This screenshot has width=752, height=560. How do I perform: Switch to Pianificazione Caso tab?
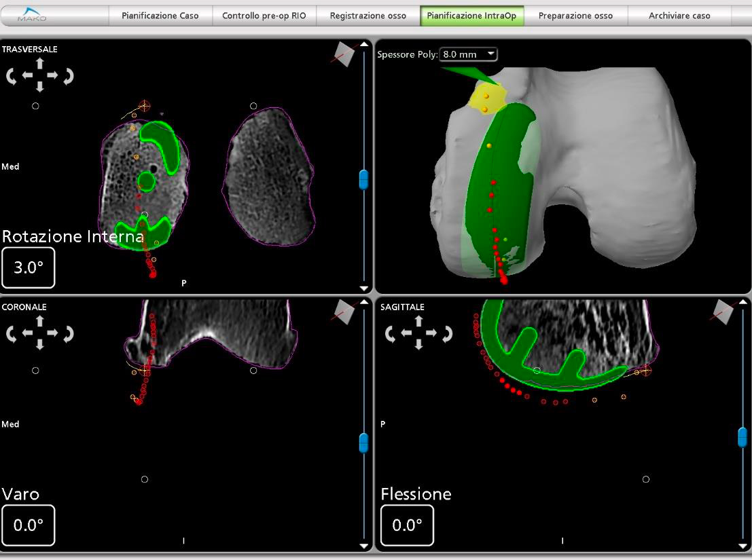(160, 16)
